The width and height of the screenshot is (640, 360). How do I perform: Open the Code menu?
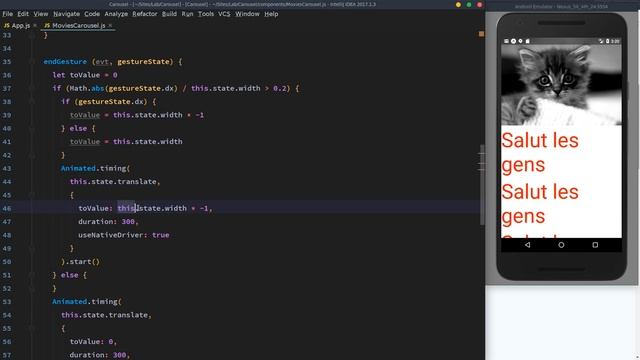tap(92, 14)
